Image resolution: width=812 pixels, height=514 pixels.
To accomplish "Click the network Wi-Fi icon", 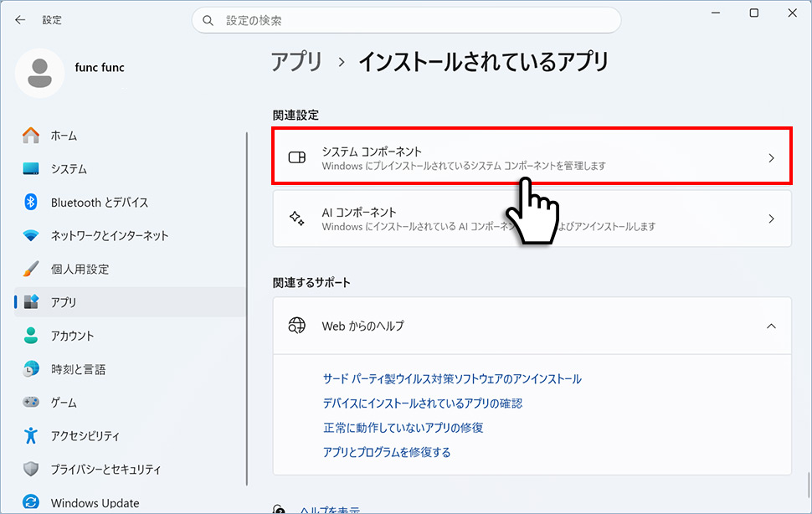I will point(31,235).
